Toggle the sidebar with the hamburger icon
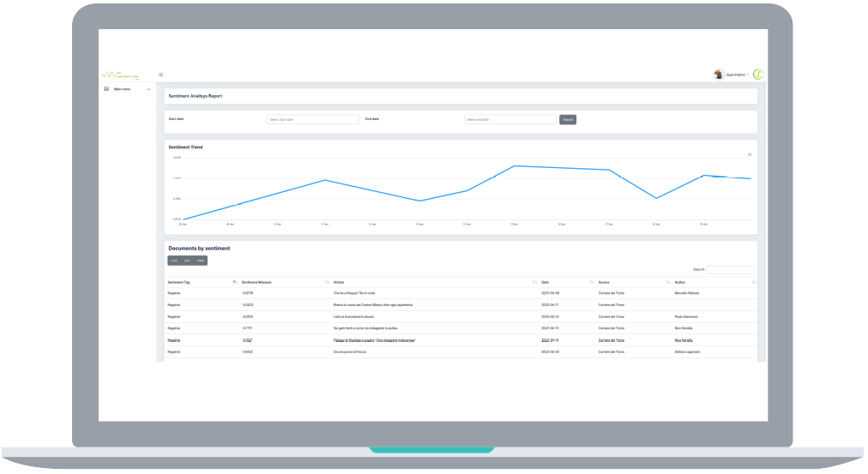Image resolution: width=868 pixels, height=474 pixels. (161, 74)
